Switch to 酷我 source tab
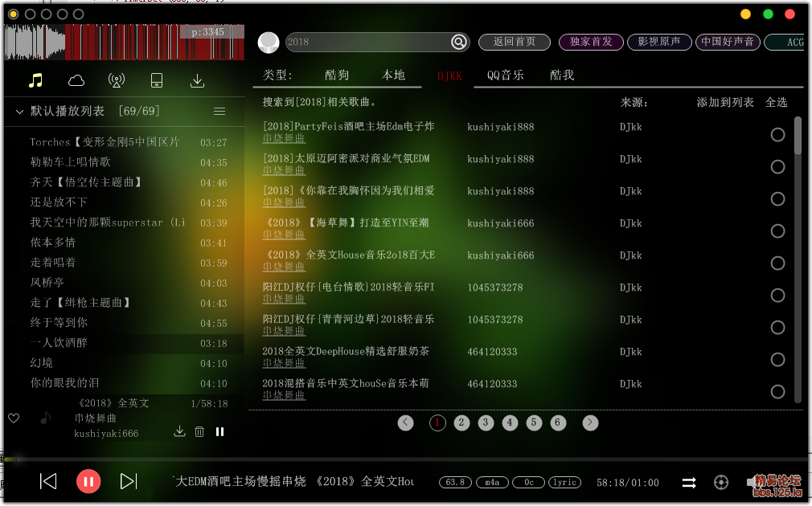The height and width of the screenshot is (506, 812). tap(562, 75)
